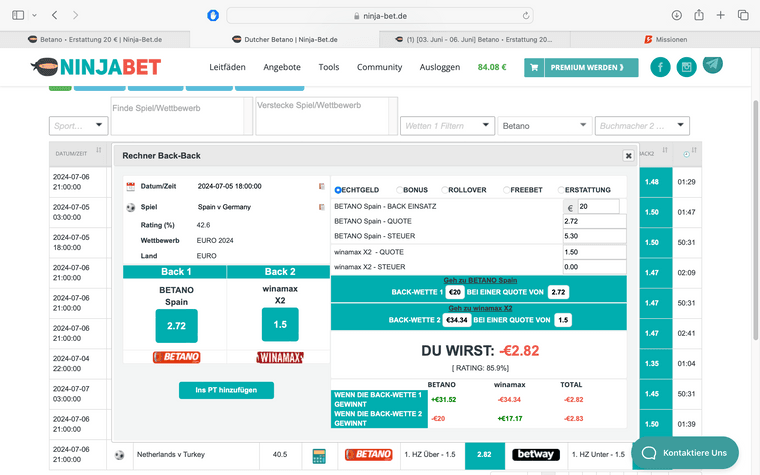This screenshot has height=475, width=760.
Task: Open the NinjaBet Instagram icon
Action: (x=686, y=67)
